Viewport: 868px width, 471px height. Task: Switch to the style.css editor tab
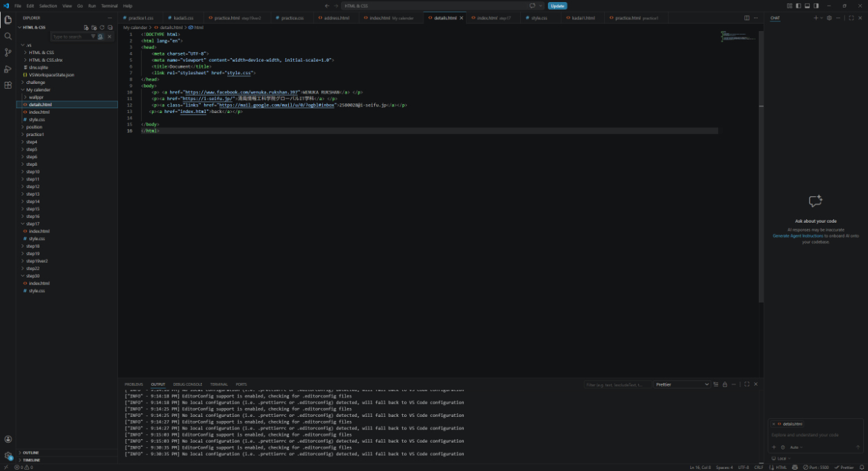point(539,18)
